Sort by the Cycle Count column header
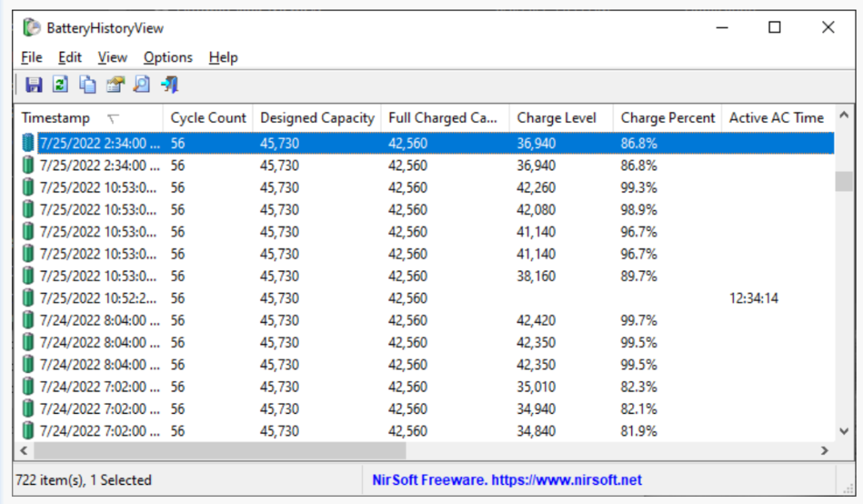863x504 pixels. (x=208, y=118)
